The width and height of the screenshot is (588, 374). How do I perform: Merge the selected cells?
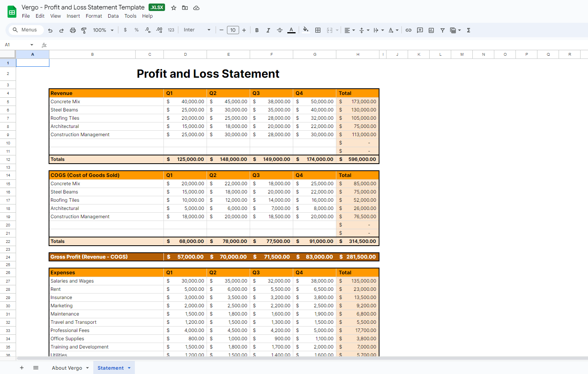[330, 30]
